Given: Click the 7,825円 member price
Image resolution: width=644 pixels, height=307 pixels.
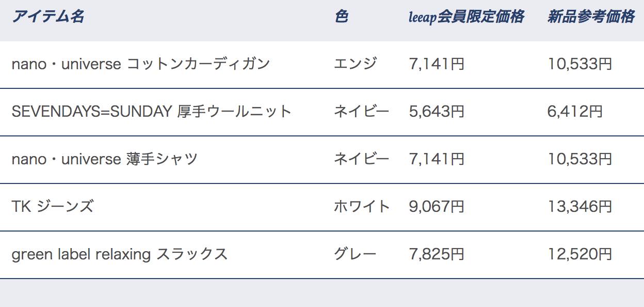Looking at the screenshot, I should [437, 254].
